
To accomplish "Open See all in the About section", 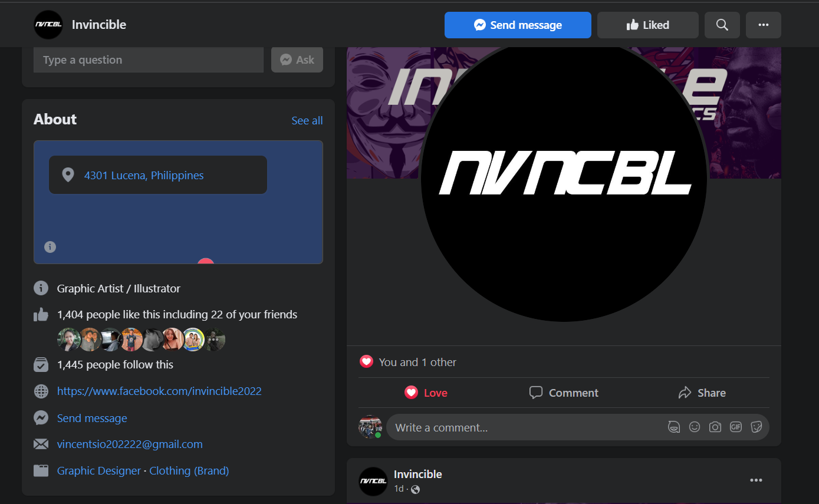I will 307,120.
